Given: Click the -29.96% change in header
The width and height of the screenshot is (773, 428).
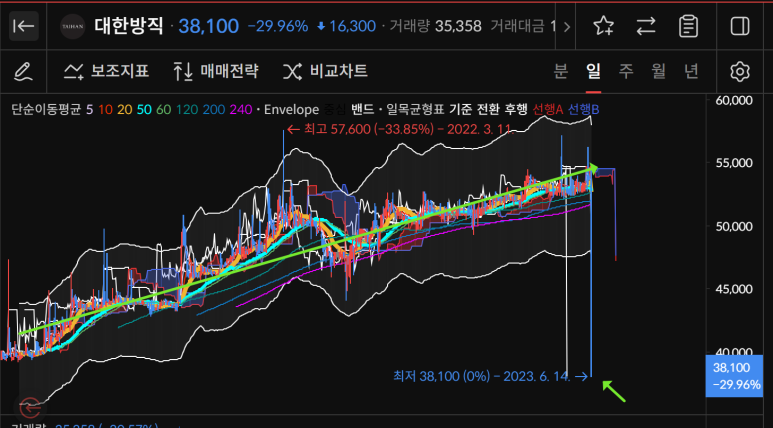Looking at the screenshot, I should [278, 26].
